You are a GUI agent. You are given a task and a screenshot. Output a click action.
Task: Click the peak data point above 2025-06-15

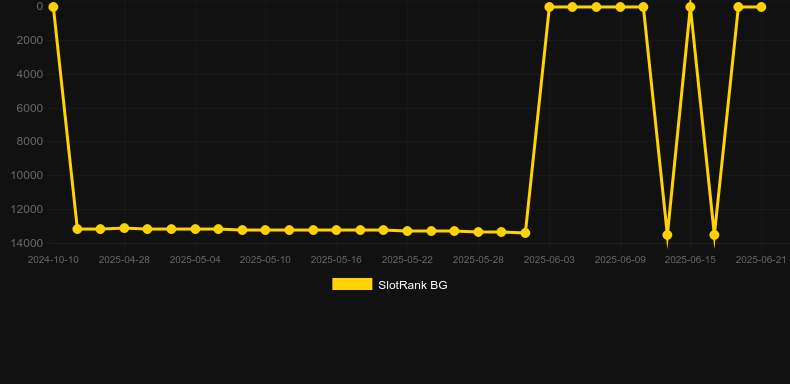pos(690,7)
